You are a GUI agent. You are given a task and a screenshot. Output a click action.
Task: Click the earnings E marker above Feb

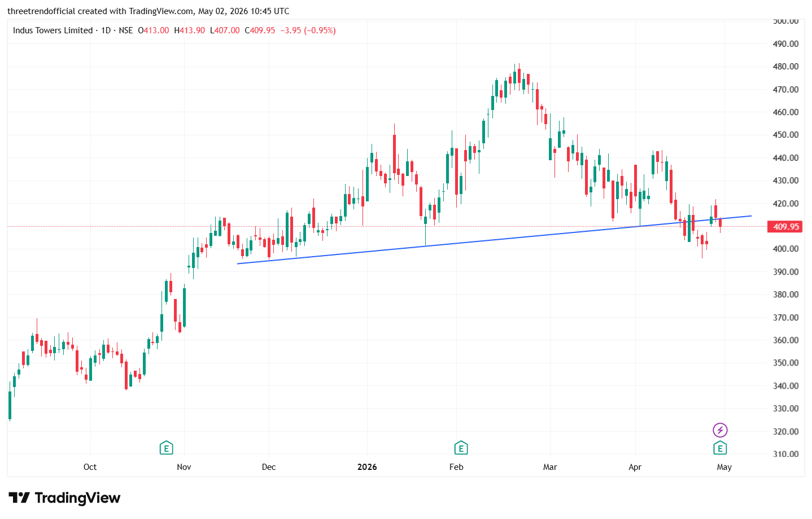click(461, 448)
